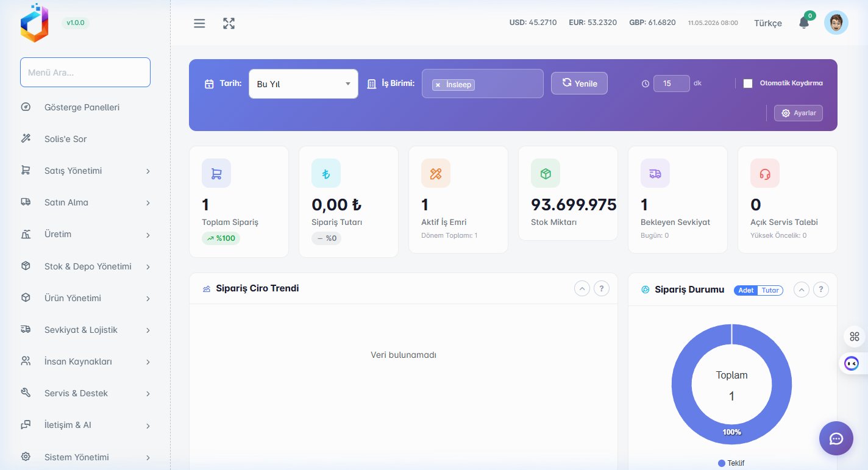
Task: Click the shopping cart Toplam Sipariş icon
Action: (216, 173)
